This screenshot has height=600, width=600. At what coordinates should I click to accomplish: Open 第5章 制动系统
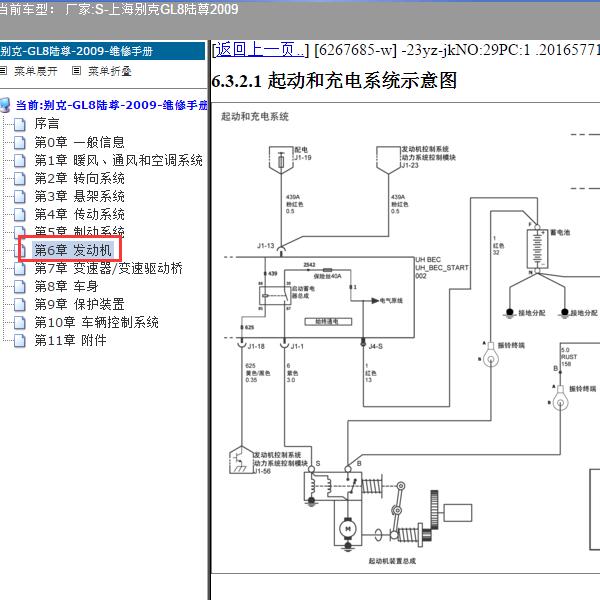tap(79, 231)
